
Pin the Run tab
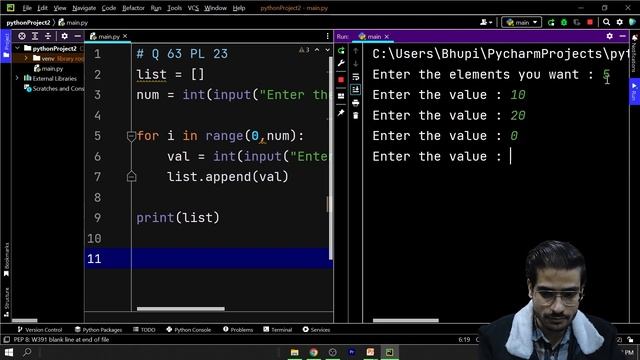pos(341,113)
